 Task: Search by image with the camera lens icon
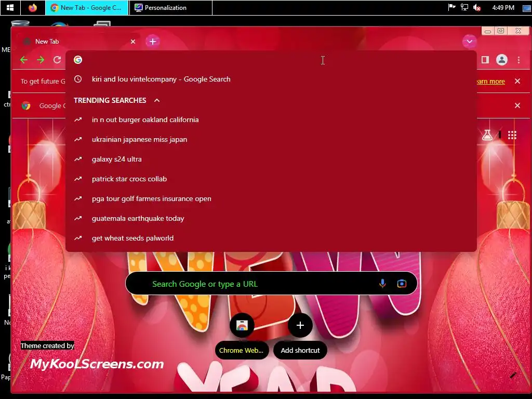click(402, 283)
